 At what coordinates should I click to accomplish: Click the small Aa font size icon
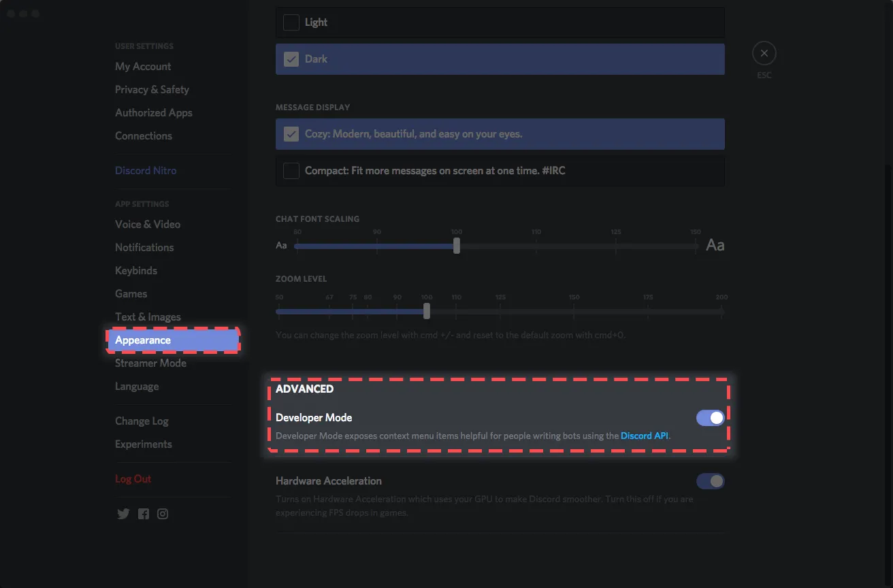(x=281, y=245)
